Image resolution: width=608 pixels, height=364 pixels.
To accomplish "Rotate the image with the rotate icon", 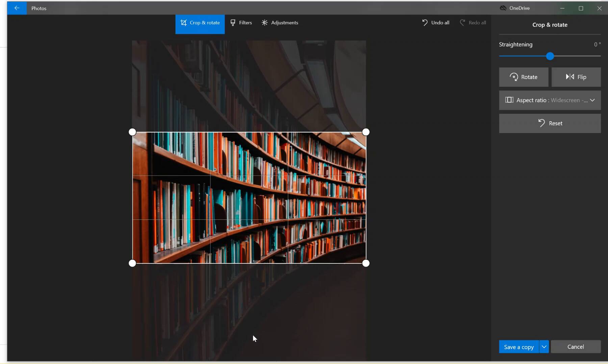I will coord(514,77).
